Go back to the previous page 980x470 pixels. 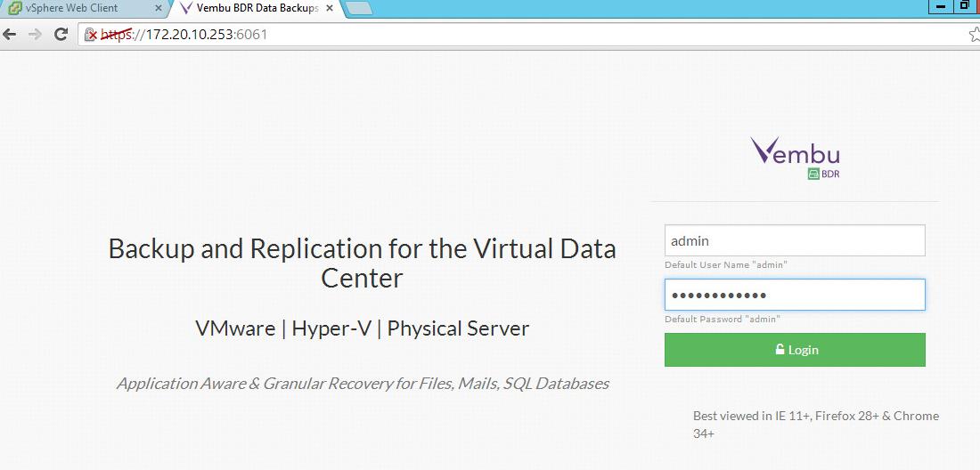tap(10, 35)
